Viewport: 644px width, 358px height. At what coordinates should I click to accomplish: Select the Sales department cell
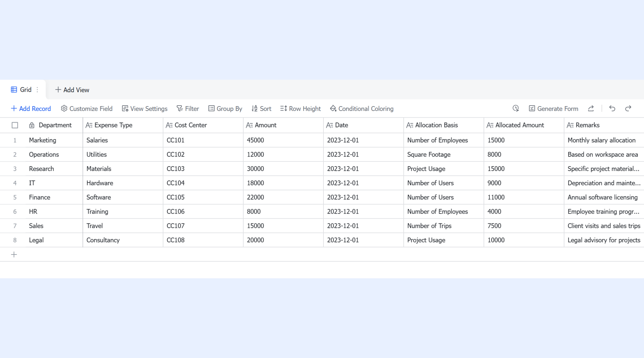tap(54, 226)
